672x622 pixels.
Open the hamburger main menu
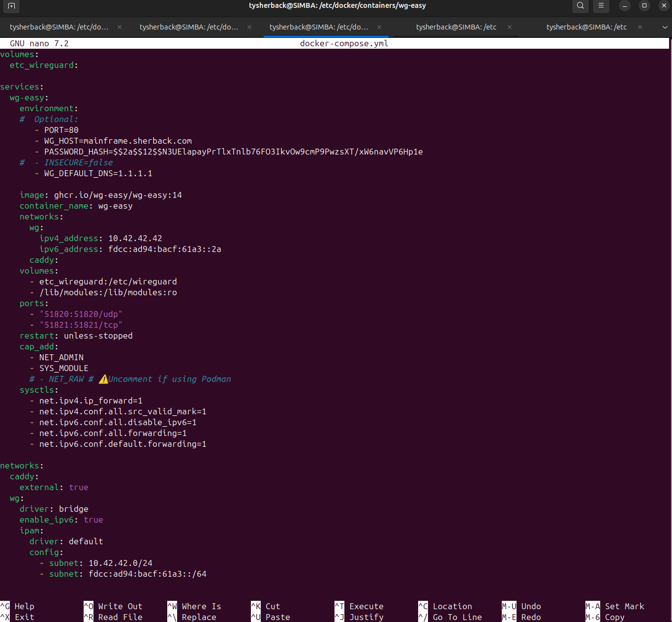[601, 6]
